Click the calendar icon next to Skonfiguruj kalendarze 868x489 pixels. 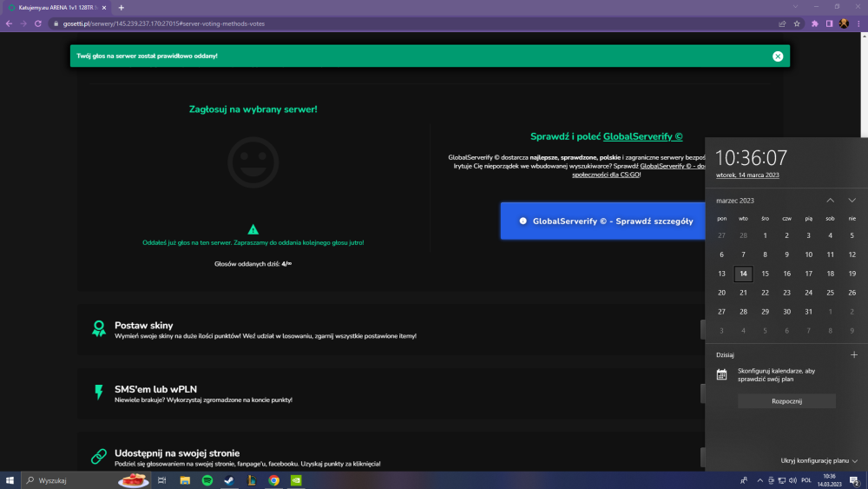(x=721, y=375)
